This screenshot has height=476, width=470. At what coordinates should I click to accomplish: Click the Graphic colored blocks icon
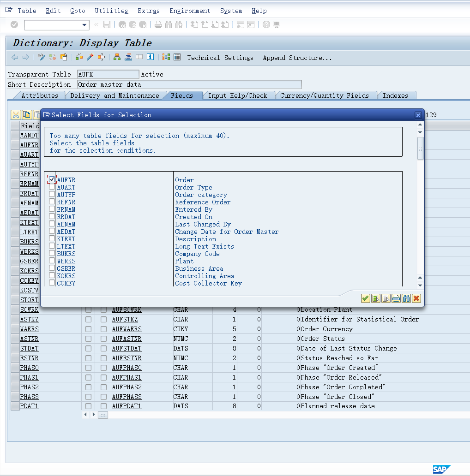[166, 57]
